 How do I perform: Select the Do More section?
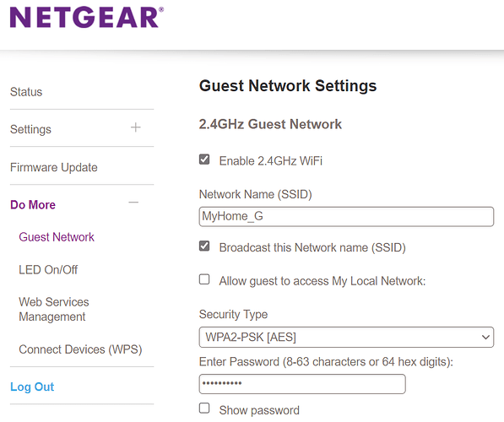click(33, 205)
